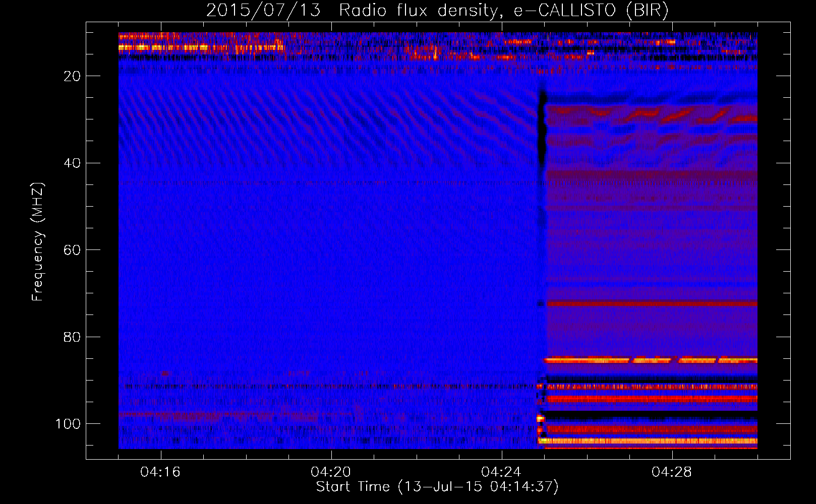Click the frequency tick label "100"
Screen dimensions: 816x504
click(x=68, y=424)
